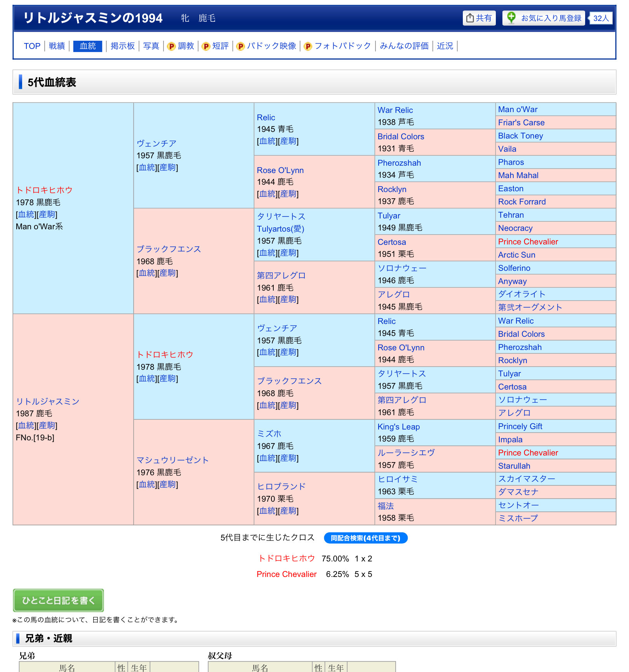Viewport: 629px width, 672px height.
Task: Open the 戦績 tab
Action: pos(57,46)
